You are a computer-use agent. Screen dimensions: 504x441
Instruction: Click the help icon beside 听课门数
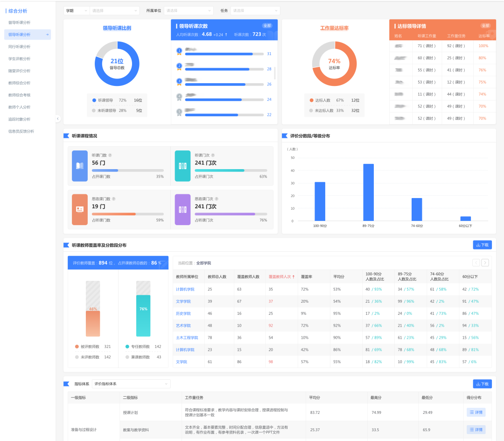[110, 155]
